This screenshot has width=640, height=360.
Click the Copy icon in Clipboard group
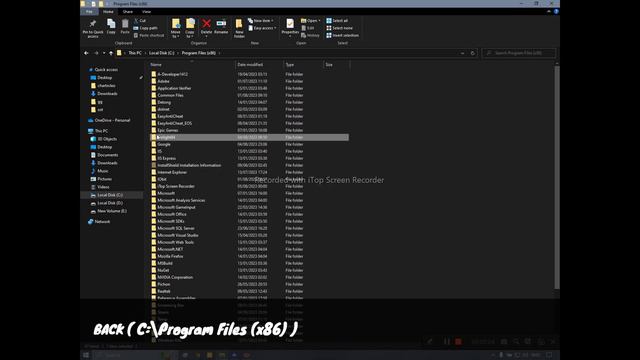pyautogui.click(x=111, y=27)
